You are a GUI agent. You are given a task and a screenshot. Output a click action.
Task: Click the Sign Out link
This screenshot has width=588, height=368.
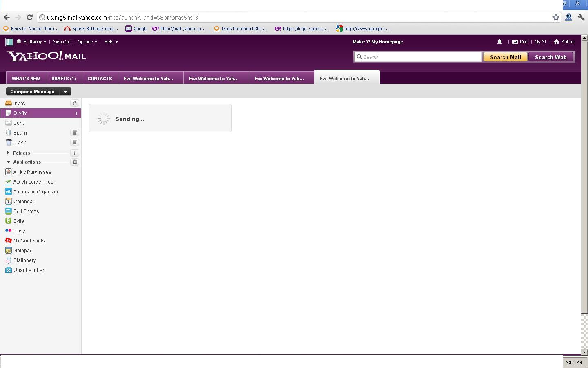click(x=61, y=42)
